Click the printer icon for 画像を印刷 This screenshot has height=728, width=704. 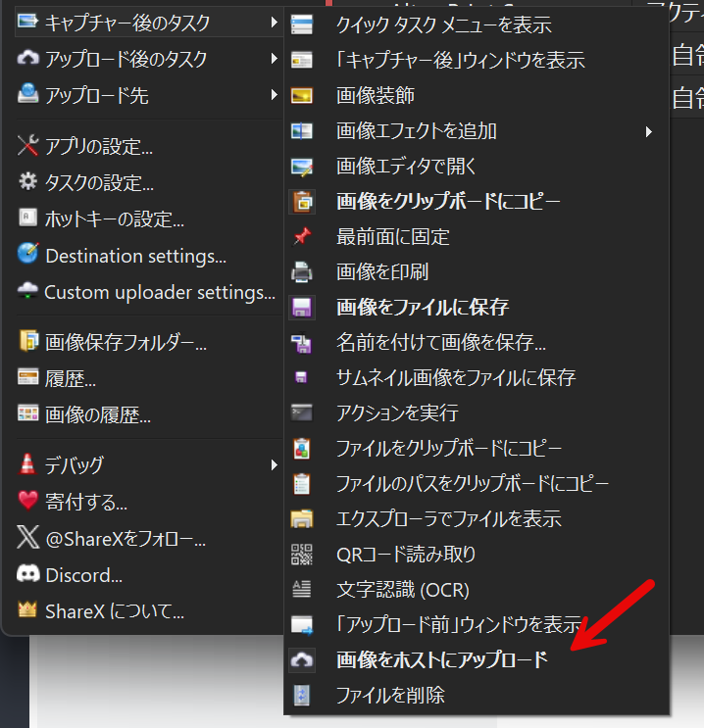tap(302, 272)
